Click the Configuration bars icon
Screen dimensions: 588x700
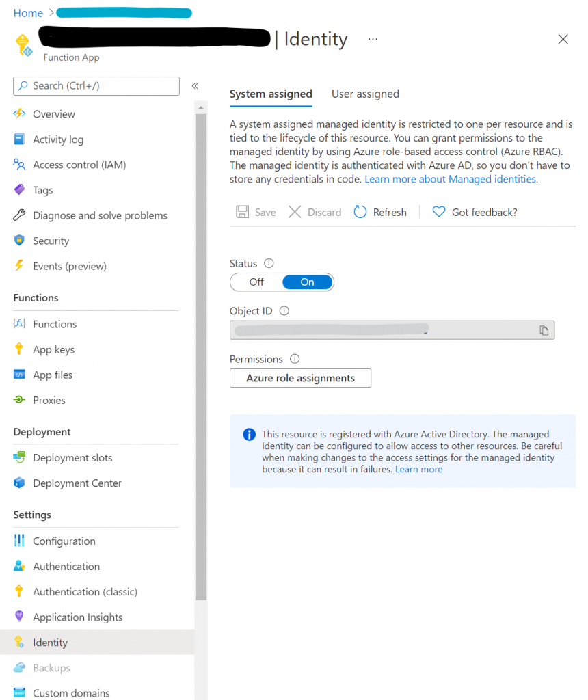(x=19, y=541)
